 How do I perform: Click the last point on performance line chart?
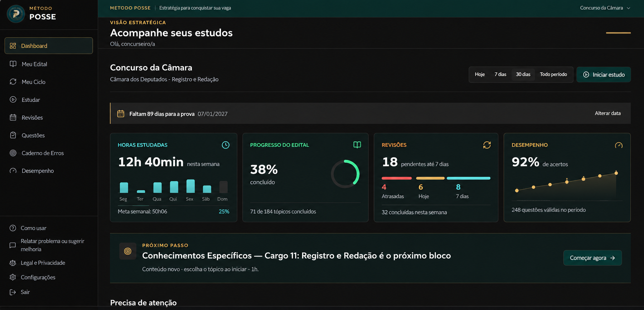click(x=616, y=173)
